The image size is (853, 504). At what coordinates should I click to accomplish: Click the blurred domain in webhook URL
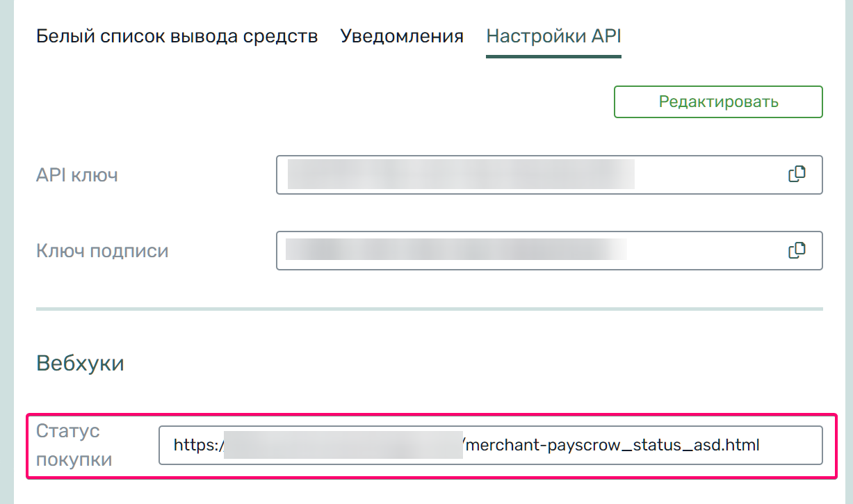pyautogui.click(x=343, y=445)
